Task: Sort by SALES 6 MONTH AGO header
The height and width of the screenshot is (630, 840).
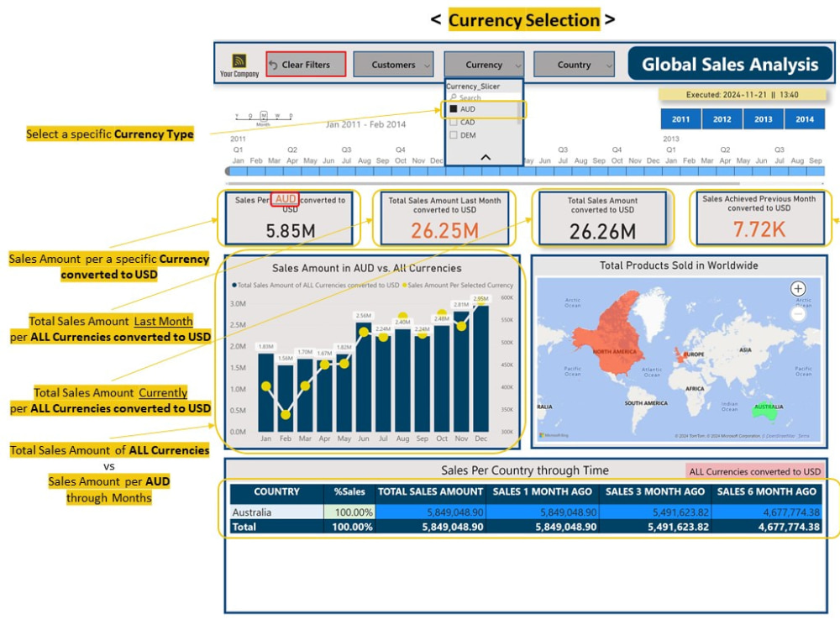Action: (x=767, y=491)
